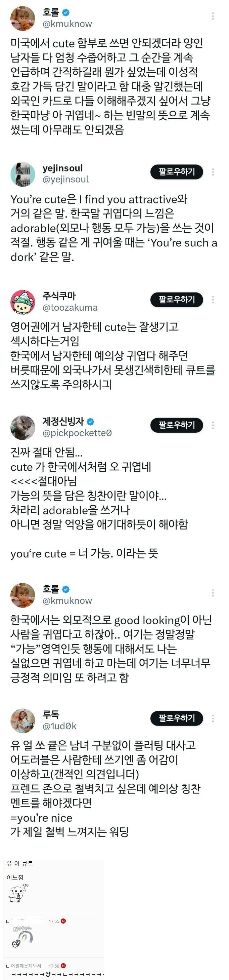The image size is (229, 980).
Task: Tap 팔로우하기 on 루독's tweet
Action: 177,718
